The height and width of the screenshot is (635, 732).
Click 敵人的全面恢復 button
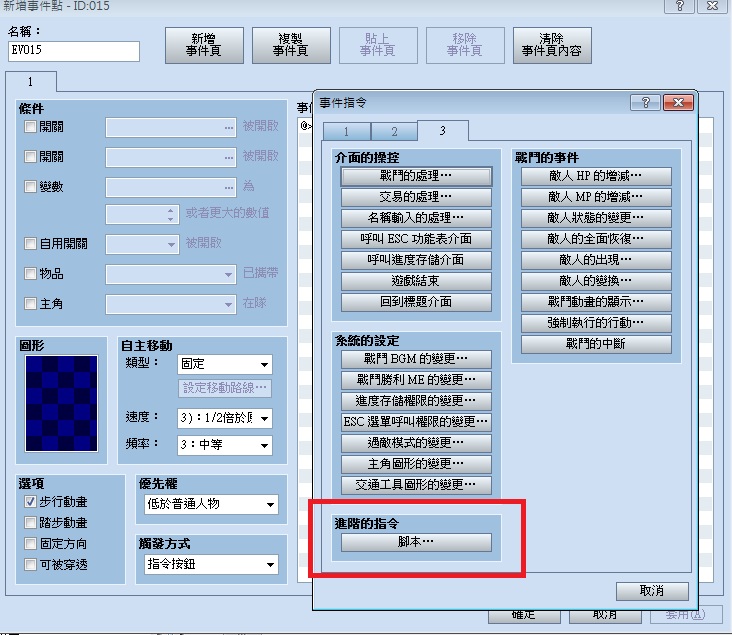(x=596, y=239)
